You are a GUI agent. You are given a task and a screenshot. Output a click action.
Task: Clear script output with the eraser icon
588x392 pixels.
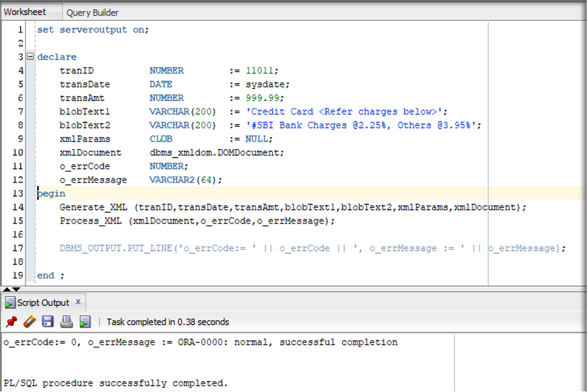point(29,322)
